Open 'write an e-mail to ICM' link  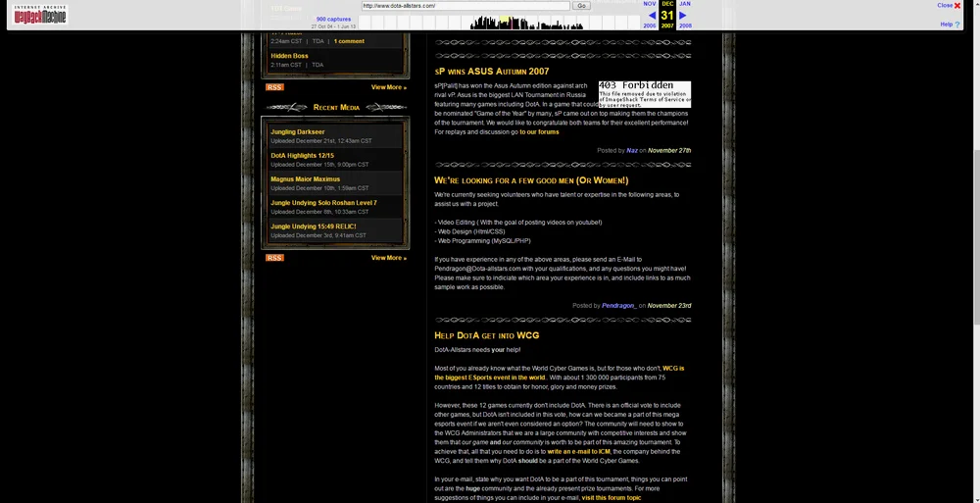click(x=579, y=452)
